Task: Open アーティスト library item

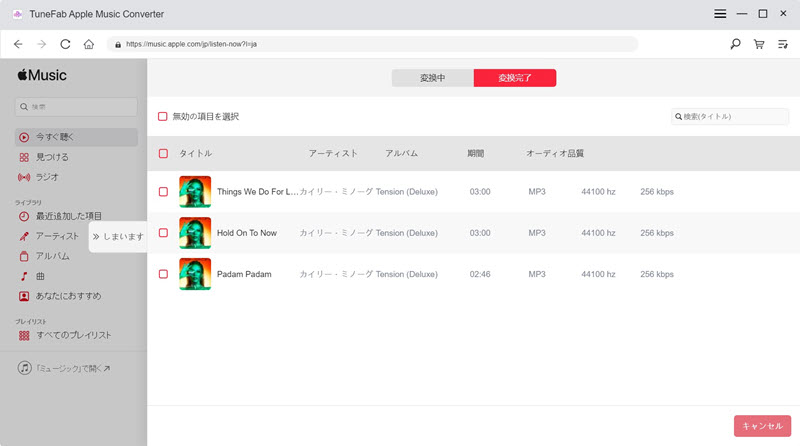Action: click(49, 236)
